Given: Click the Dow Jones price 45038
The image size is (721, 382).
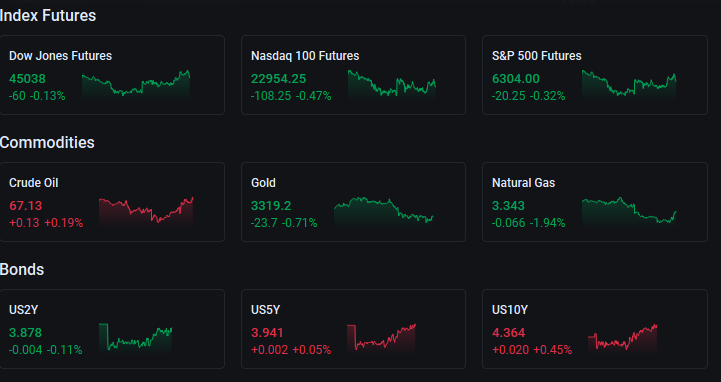Looking at the screenshot, I should click(27, 79).
